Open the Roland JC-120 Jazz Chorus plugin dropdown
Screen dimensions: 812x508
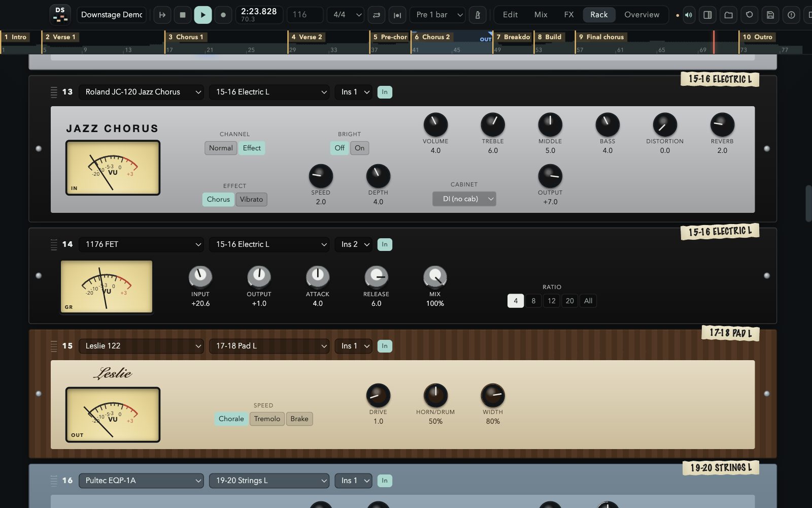[141, 92]
